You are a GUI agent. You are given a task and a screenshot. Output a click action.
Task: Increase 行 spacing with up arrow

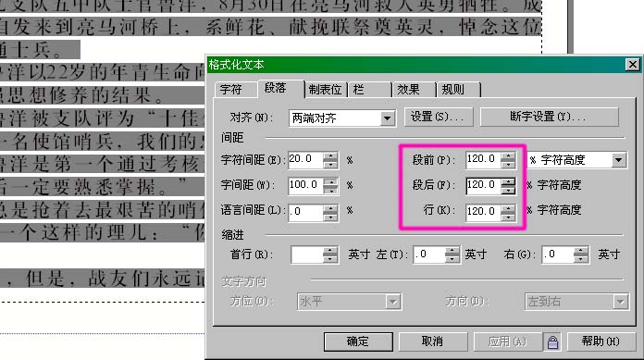509,208
